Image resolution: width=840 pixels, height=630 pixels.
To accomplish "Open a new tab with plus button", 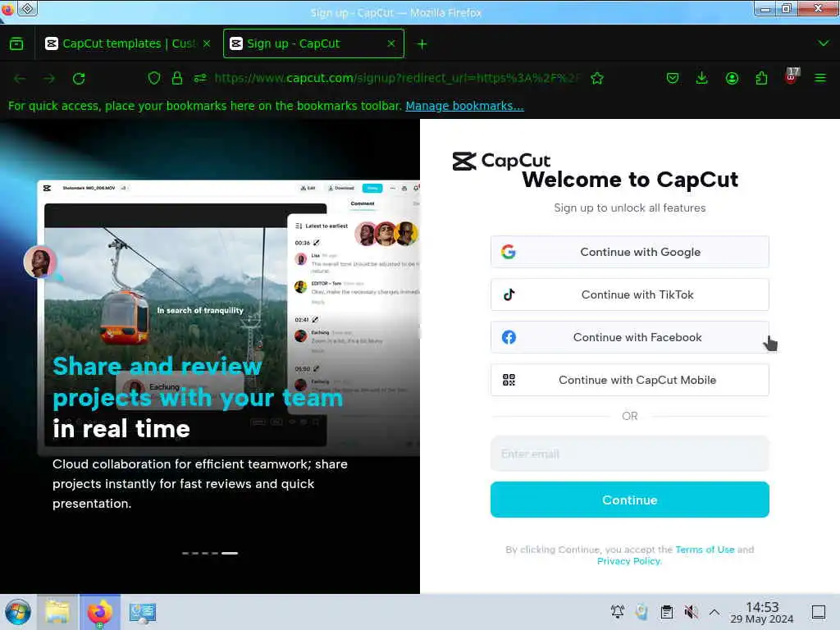I will click(x=422, y=44).
